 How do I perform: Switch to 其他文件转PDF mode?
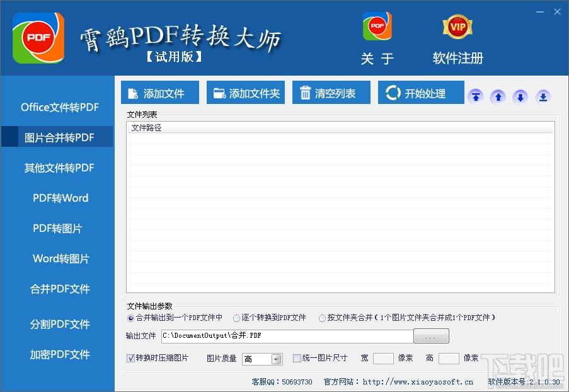59,168
